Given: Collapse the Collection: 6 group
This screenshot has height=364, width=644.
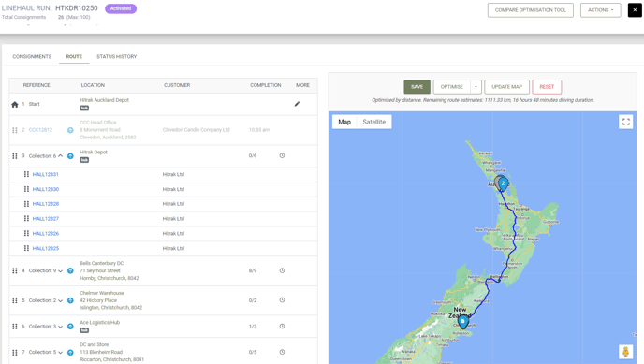Looking at the screenshot, I should (60, 156).
